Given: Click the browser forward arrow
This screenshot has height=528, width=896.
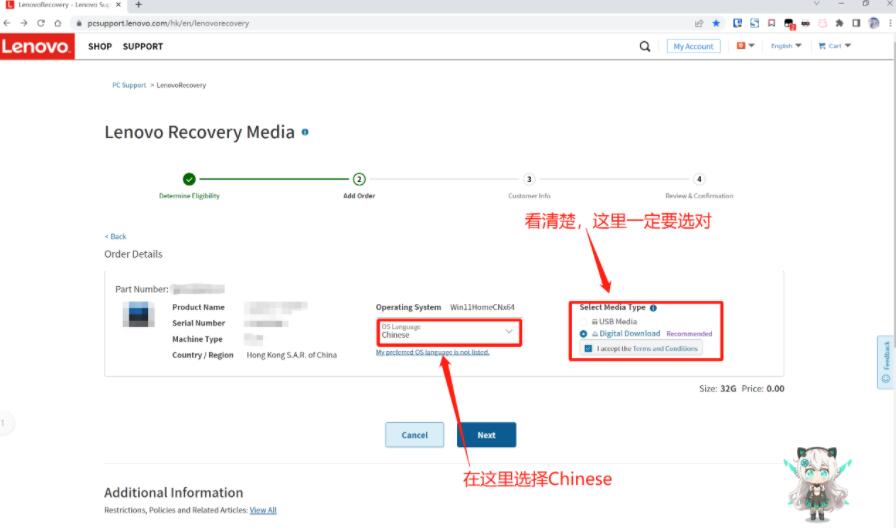Looking at the screenshot, I should (x=23, y=23).
